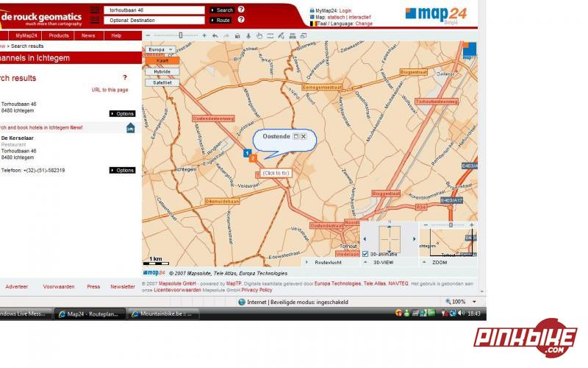Screen dimensions: 588x368
Task: Click the zoom slider on map toolbar
Action: click(182, 35)
